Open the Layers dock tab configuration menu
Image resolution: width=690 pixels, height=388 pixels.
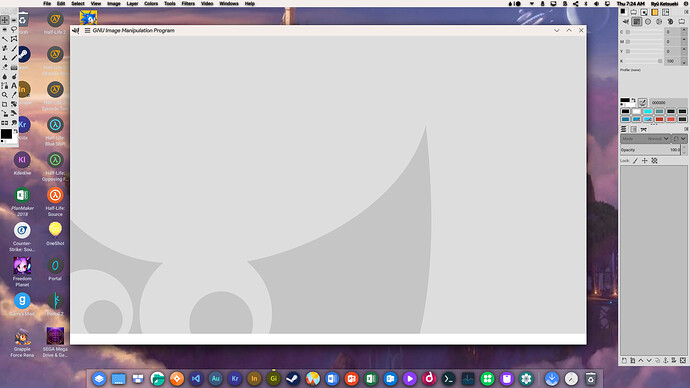(x=686, y=129)
